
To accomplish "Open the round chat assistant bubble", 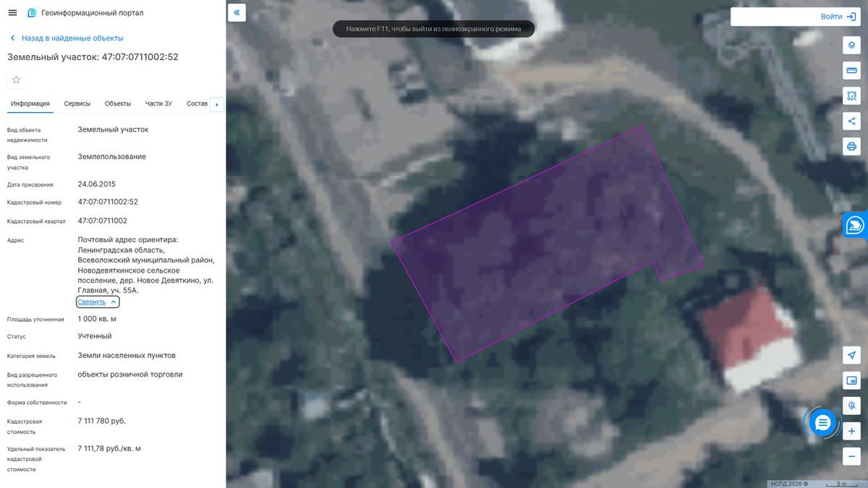I will pos(822,423).
